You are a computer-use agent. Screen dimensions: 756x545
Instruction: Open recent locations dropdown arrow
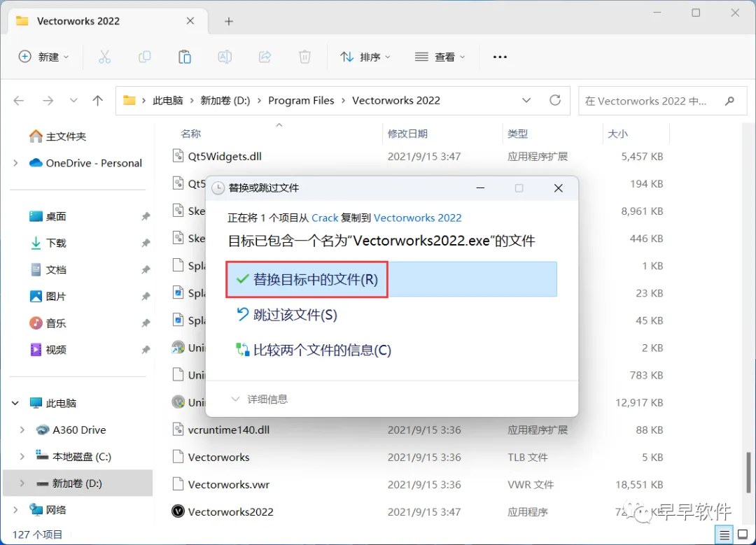[73, 100]
